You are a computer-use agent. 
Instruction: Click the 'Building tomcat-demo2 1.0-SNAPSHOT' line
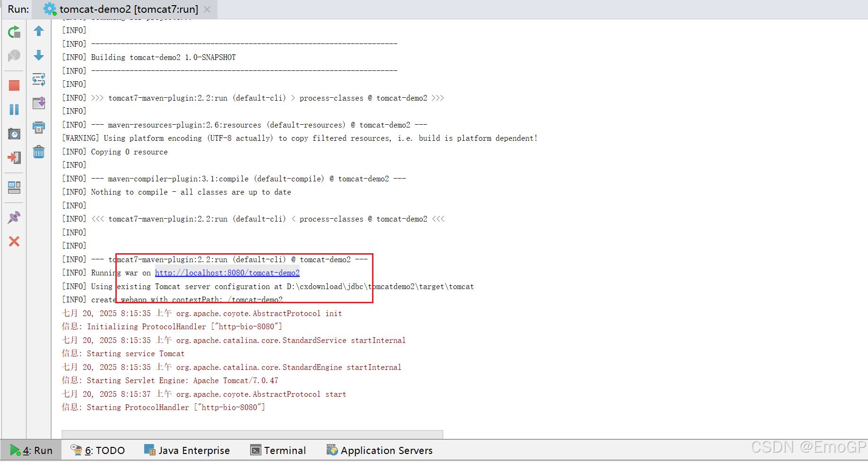[149, 57]
